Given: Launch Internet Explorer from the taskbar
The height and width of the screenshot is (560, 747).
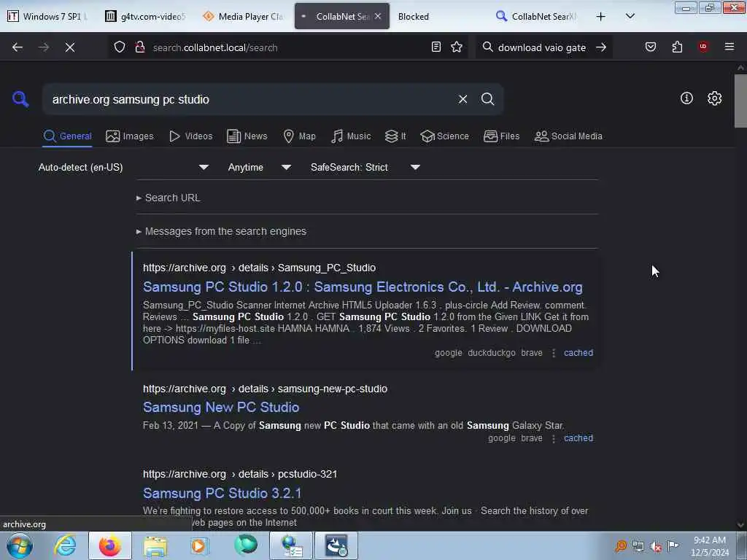Looking at the screenshot, I should [65, 545].
